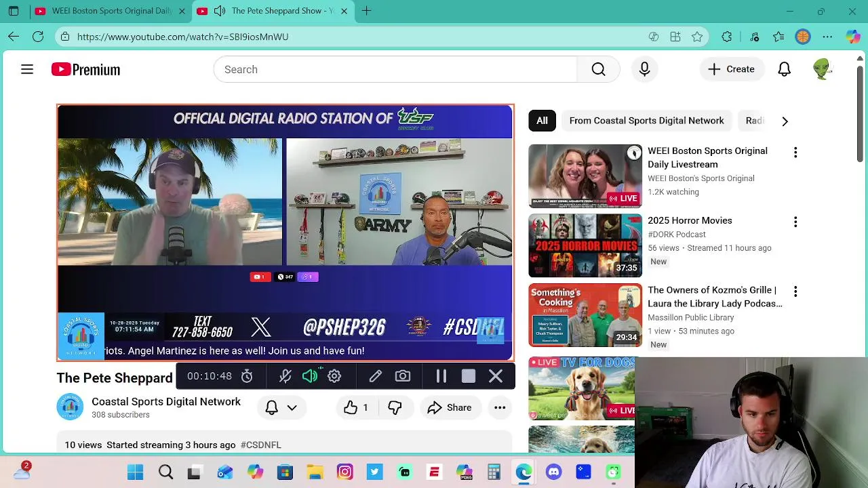Toggle recorder system audio speaker

click(x=310, y=376)
